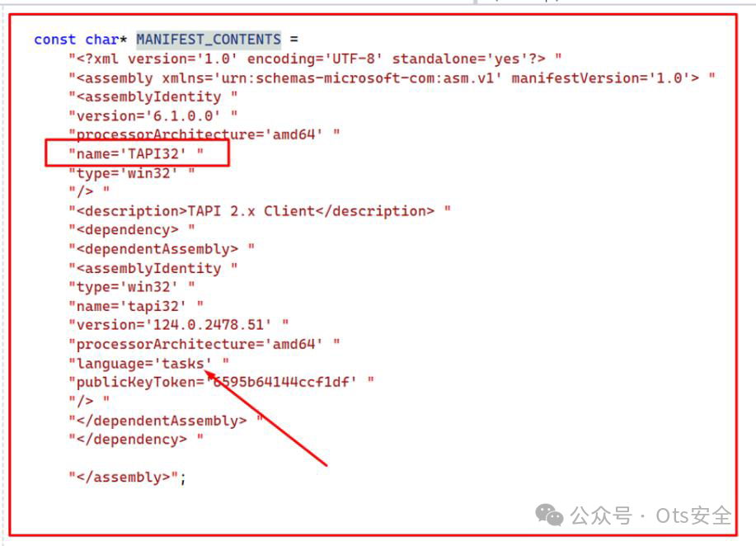
Task: Click the WeChat logo in watermark
Action: point(549,515)
